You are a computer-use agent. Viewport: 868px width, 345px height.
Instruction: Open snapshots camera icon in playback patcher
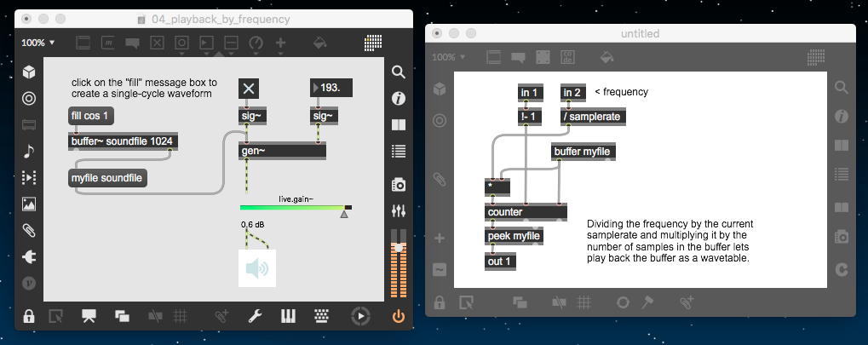(x=399, y=184)
